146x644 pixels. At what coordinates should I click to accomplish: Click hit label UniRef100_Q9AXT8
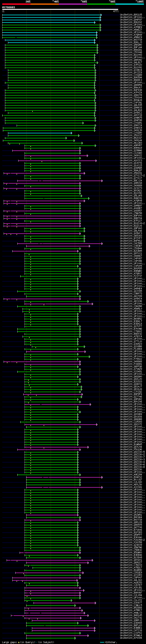[131, 95]
